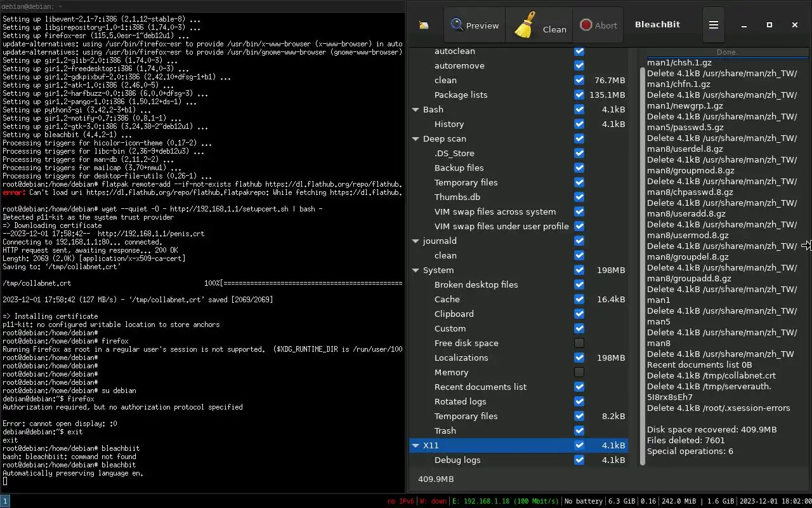Uncheck the autoremove checkbox
812x508 pixels.
click(x=579, y=65)
